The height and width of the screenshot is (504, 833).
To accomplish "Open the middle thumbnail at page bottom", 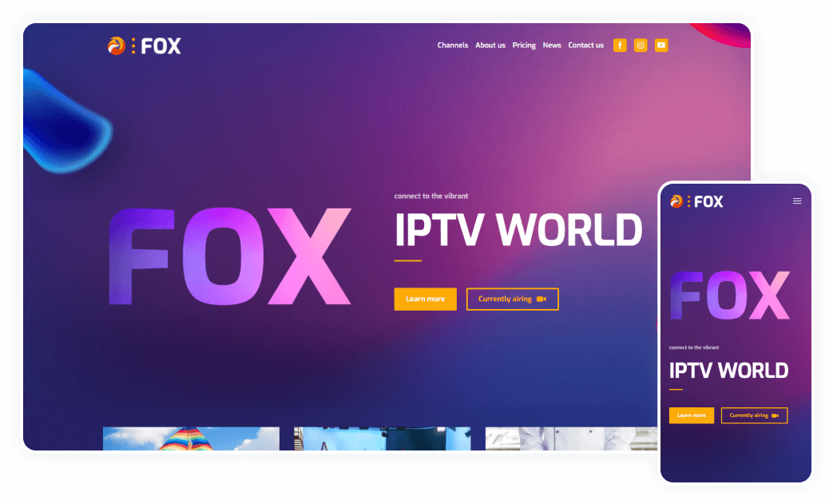I will [x=382, y=439].
